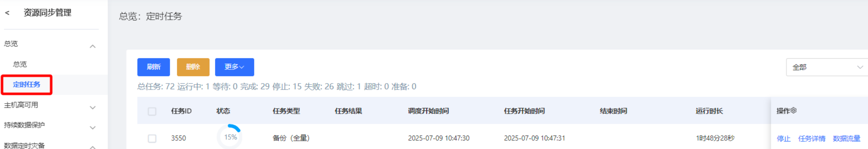Open the 更多 dropdown button

pyautogui.click(x=234, y=67)
